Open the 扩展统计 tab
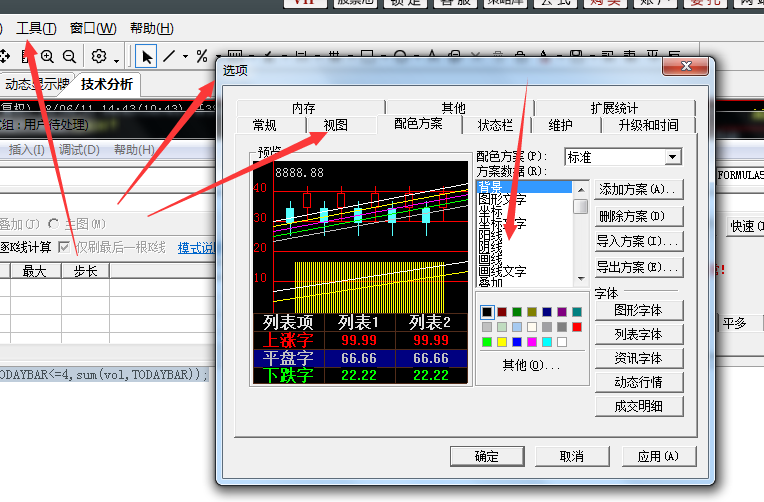 (614, 108)
